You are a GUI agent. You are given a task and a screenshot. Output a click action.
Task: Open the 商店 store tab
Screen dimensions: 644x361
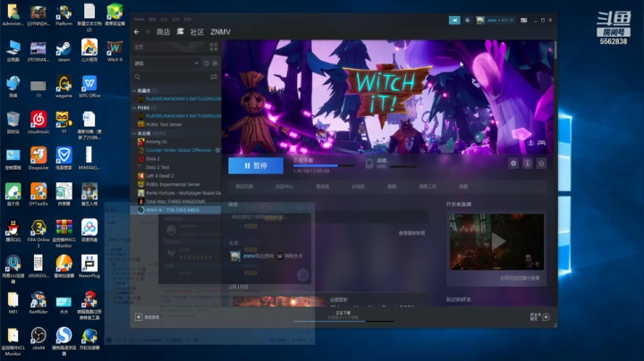163,32
